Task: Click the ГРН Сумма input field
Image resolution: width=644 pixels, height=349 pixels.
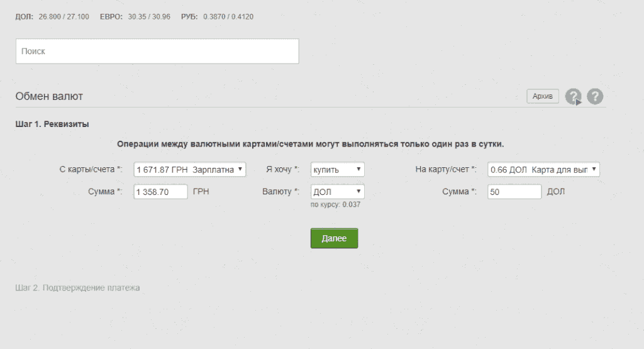Action: pos(160,192)
